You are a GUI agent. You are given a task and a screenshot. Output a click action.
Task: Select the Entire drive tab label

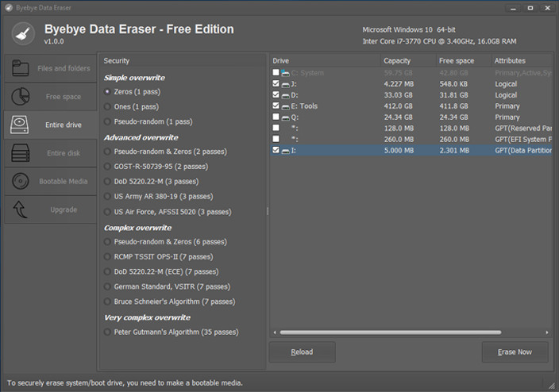64,125
